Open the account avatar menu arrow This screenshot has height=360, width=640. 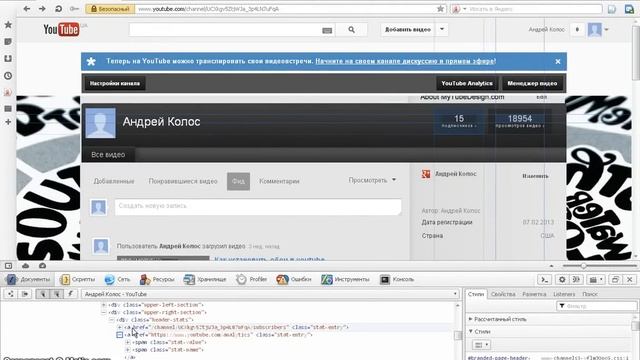(x=607, y=30)
